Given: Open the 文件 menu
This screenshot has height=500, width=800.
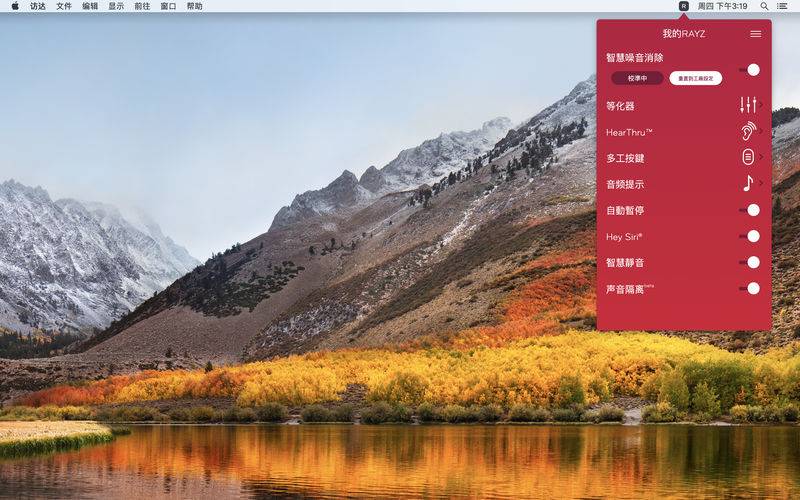Looking at the screenshot, I should (64, 6).
